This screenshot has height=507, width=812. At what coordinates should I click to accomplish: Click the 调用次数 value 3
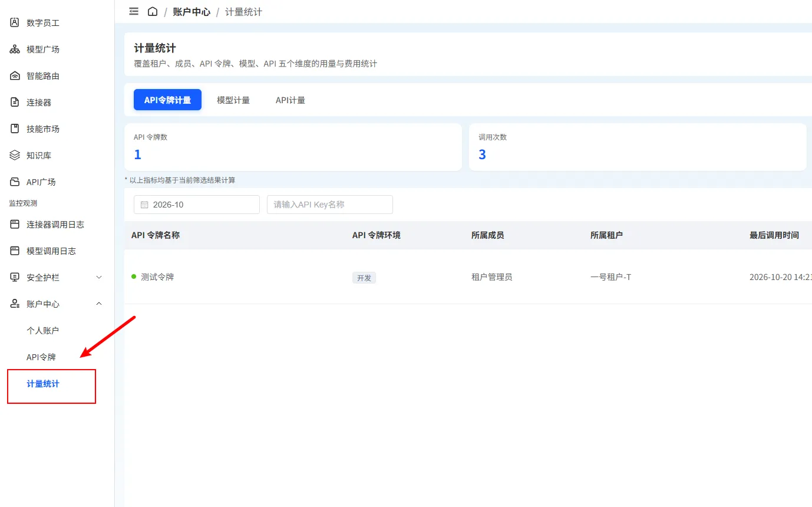coord(483,154)
